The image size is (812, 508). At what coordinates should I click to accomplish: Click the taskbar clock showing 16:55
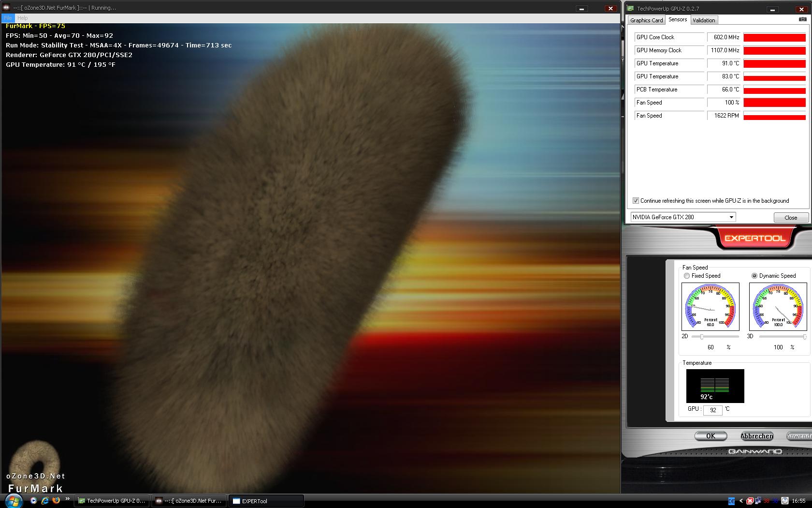tap(799, 501)
